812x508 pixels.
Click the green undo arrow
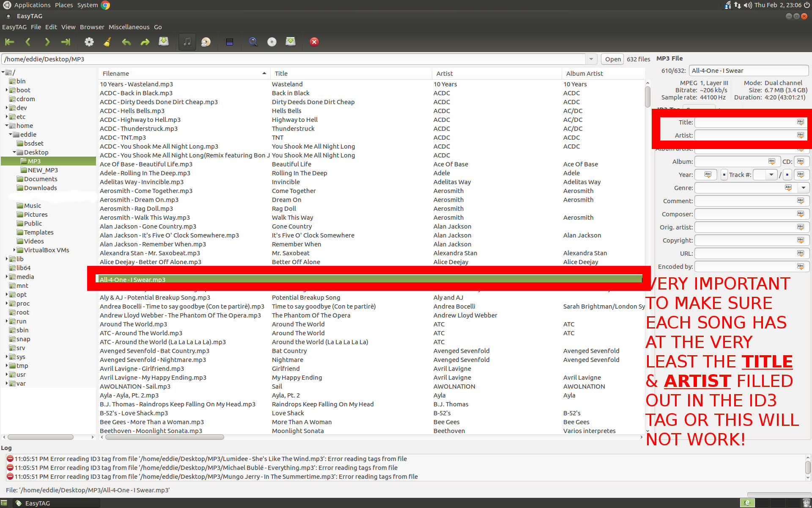click(126, 42)
